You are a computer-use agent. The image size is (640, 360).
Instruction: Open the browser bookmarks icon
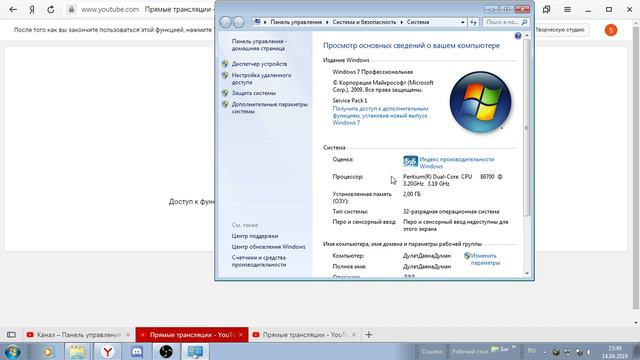(x=547, y=9)
